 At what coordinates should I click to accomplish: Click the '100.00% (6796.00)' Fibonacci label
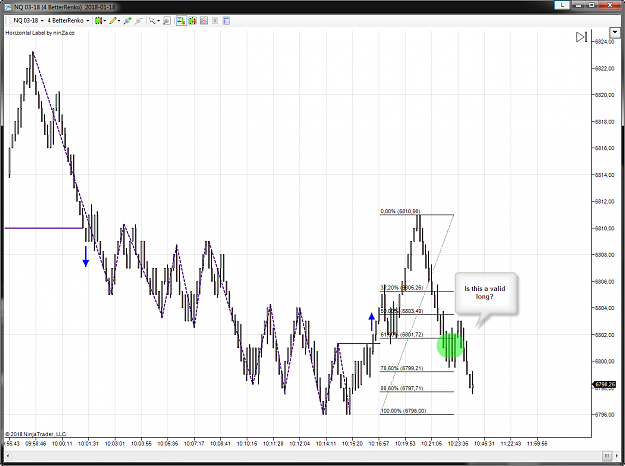(403, 411)
